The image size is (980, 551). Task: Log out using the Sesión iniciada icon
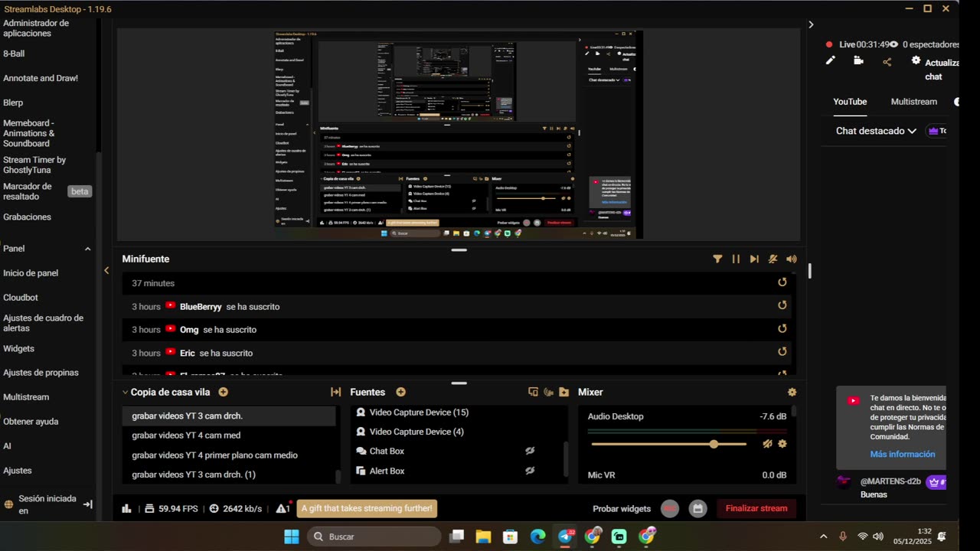(87, 504)
